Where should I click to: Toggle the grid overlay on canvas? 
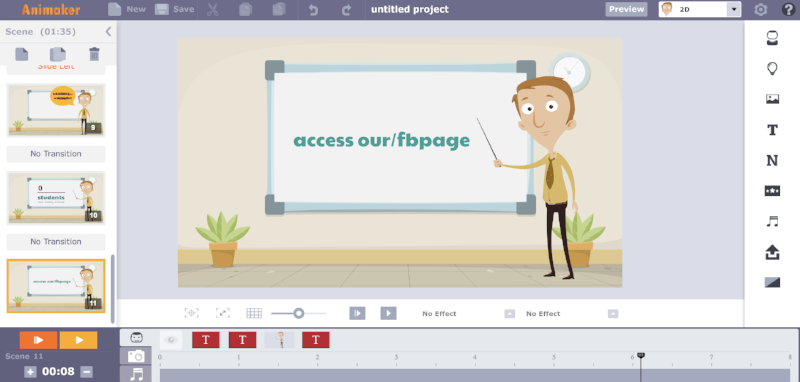click(x=254, y=313)
